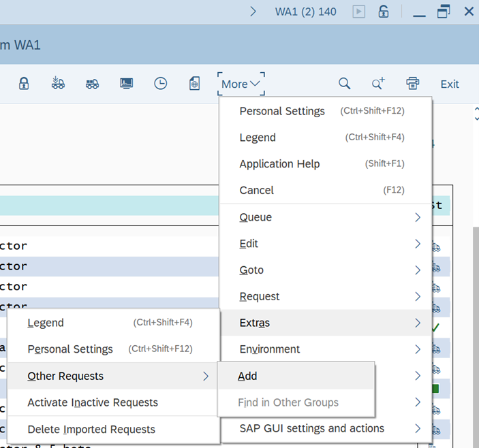Click Add in the Other Requests submenu
This screenshot has width=479, height=448.
pos(296,376)
